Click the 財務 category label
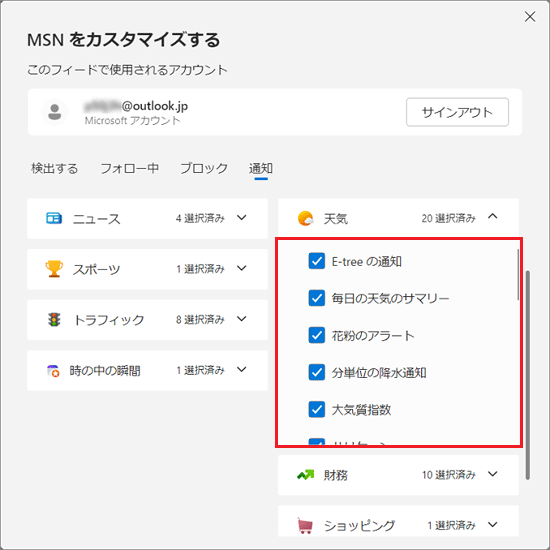This screenshot has height=550, width=550. 336,475
